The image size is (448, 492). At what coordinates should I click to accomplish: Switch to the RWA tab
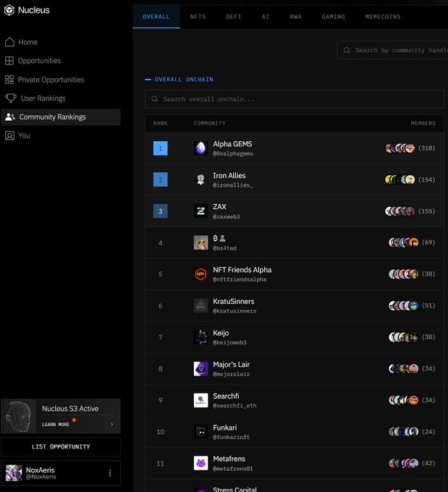296,17
